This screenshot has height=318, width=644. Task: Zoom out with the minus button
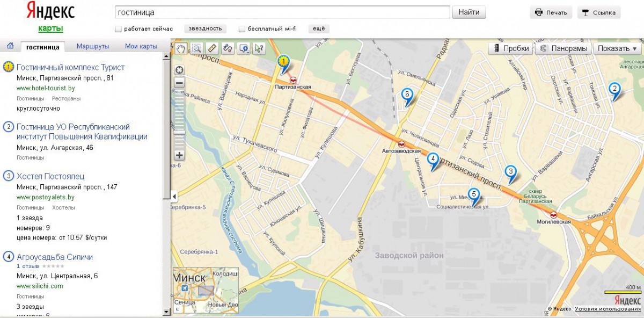click(x=179, y=83)
